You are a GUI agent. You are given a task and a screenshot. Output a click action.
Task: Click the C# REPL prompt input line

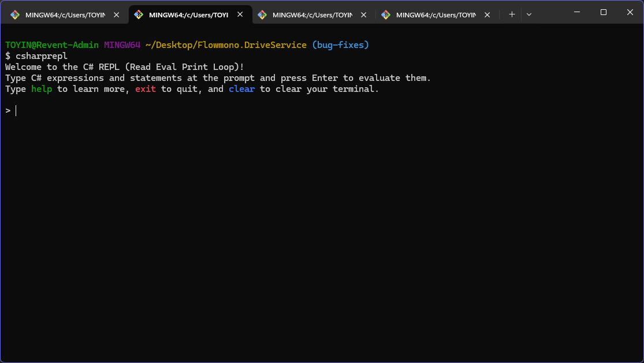point(116,110)
